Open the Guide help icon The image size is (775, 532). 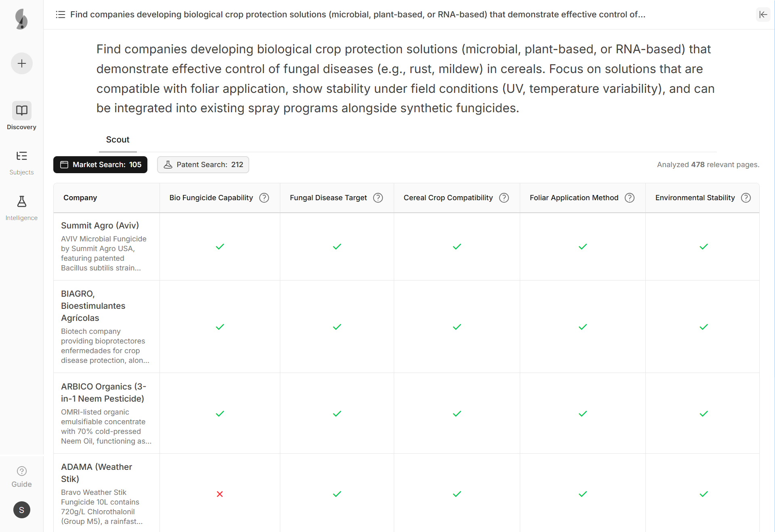22,471
